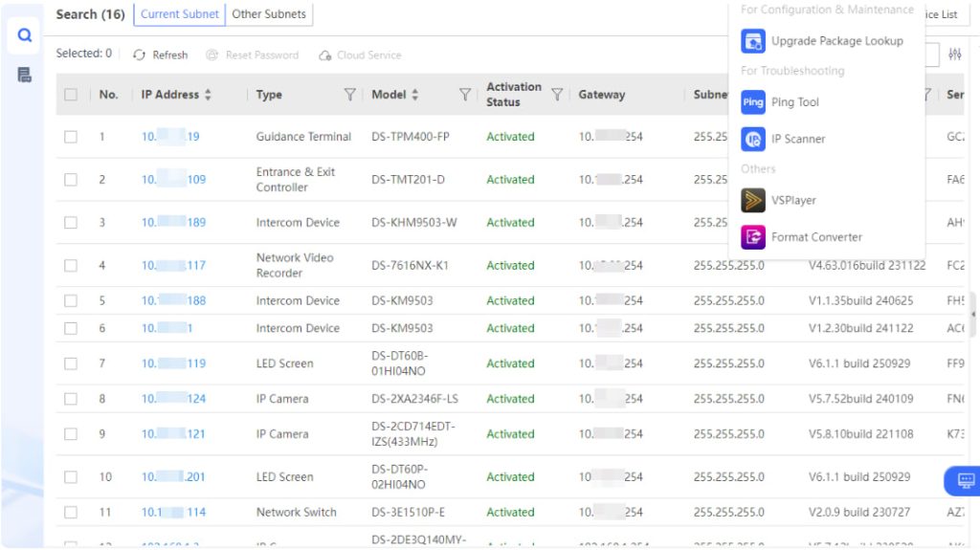
Task: Open the chat support floating button
Action: (x=965, y=480)
